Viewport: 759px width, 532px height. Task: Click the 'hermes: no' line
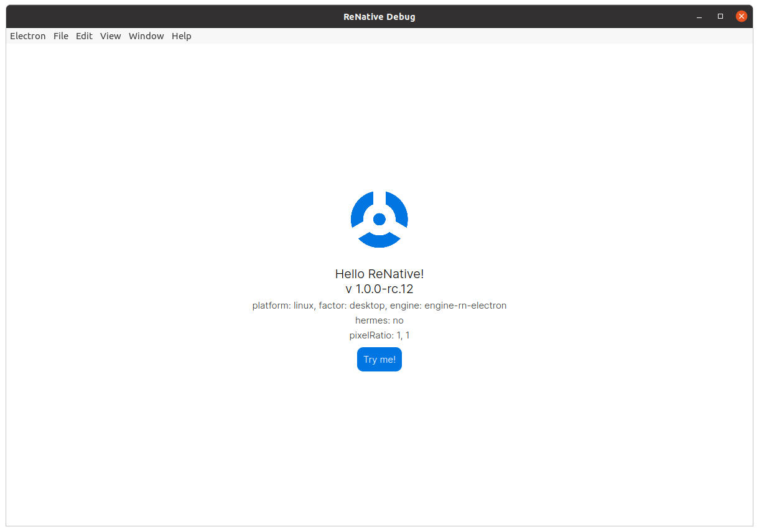coord(379,320)
